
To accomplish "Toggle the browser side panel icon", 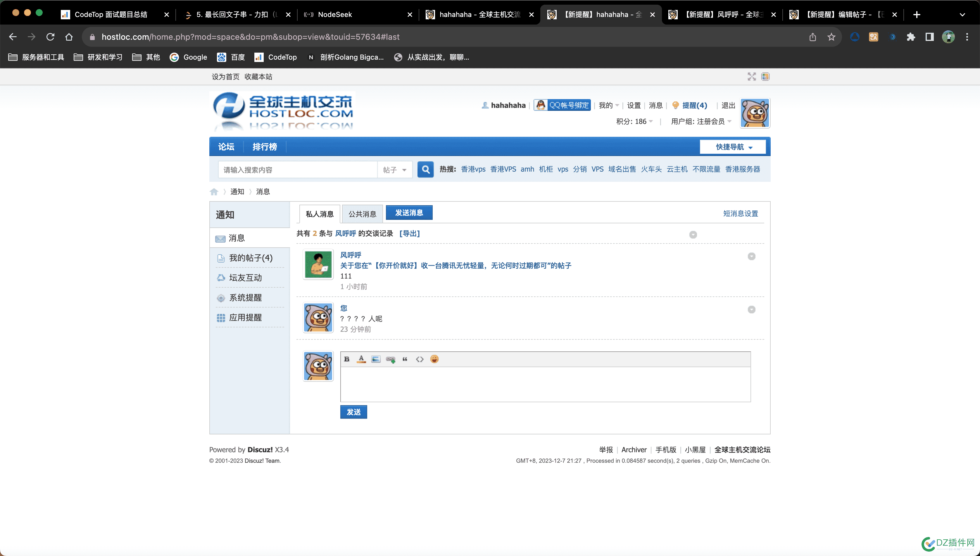I will (930, 37).
